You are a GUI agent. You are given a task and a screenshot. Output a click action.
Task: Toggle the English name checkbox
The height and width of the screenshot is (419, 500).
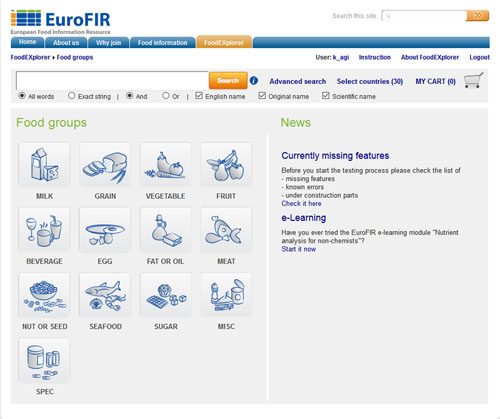pos(199,96)
